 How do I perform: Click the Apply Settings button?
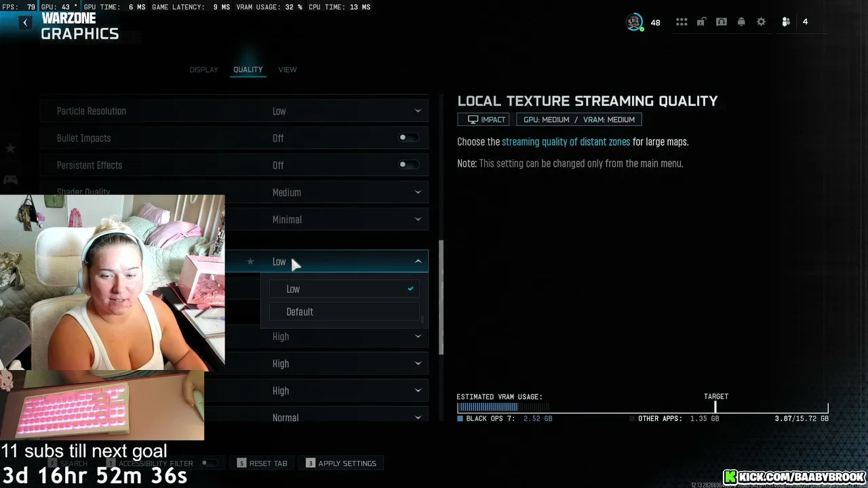coord(341,463)
